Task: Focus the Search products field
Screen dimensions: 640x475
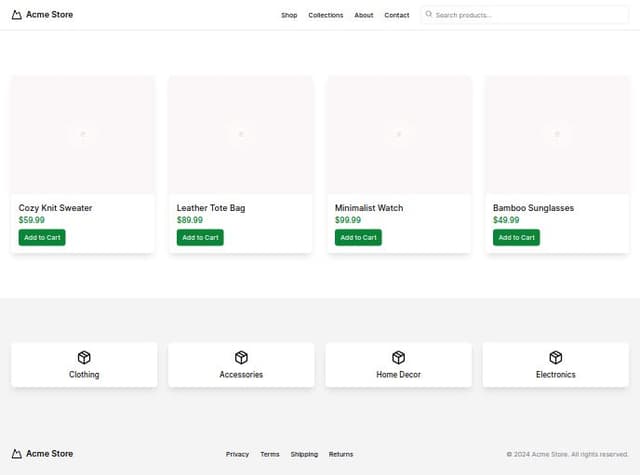Action: (525, 15)
